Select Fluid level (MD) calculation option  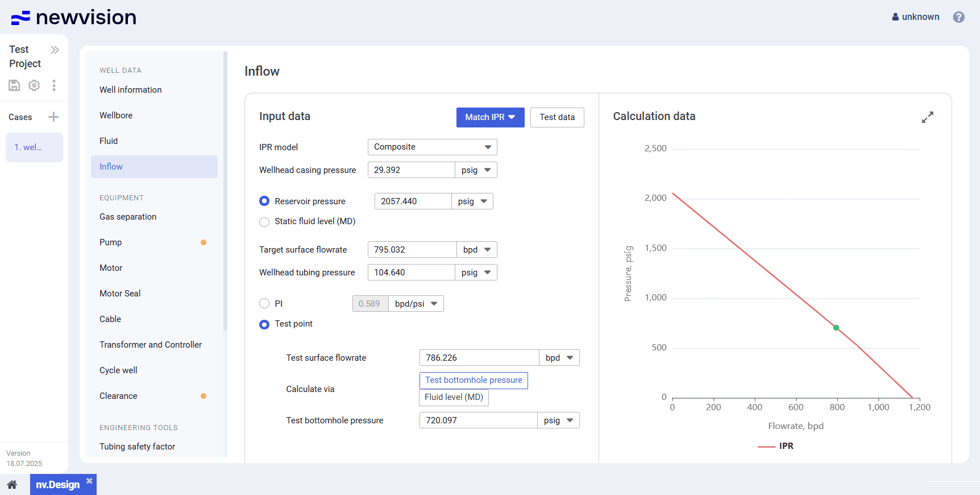(x=454, y=397)
